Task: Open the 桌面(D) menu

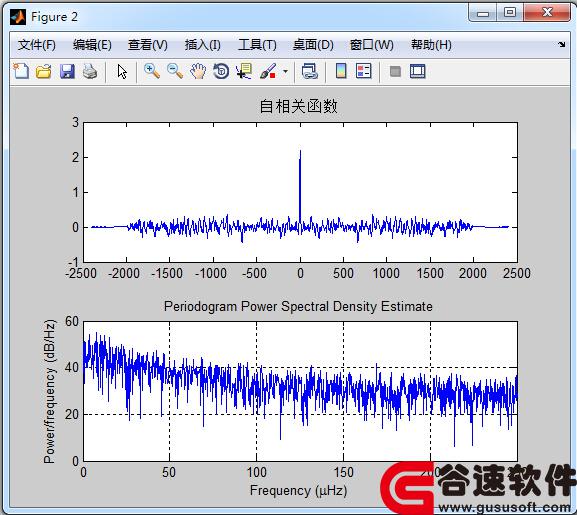Action: pos(313,45)
